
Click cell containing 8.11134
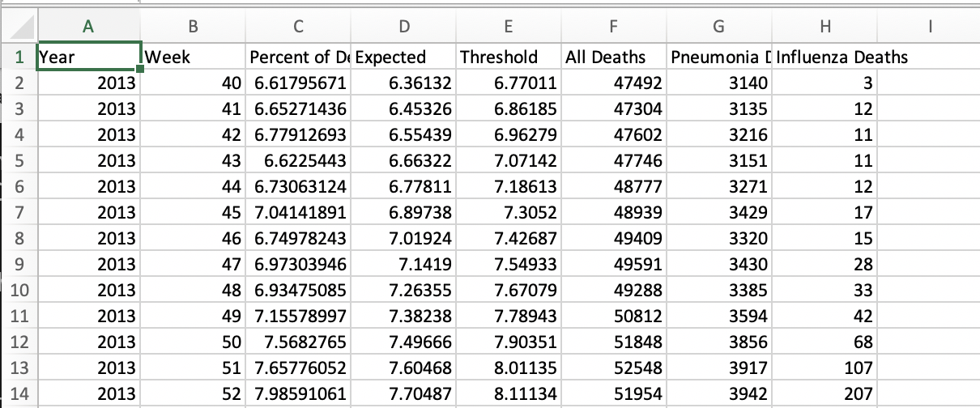click(507, 394)
